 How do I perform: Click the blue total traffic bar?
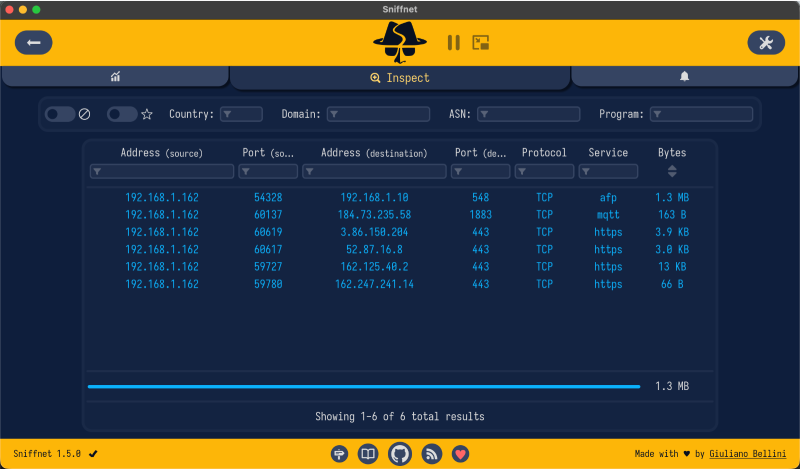tap(364, 386)
